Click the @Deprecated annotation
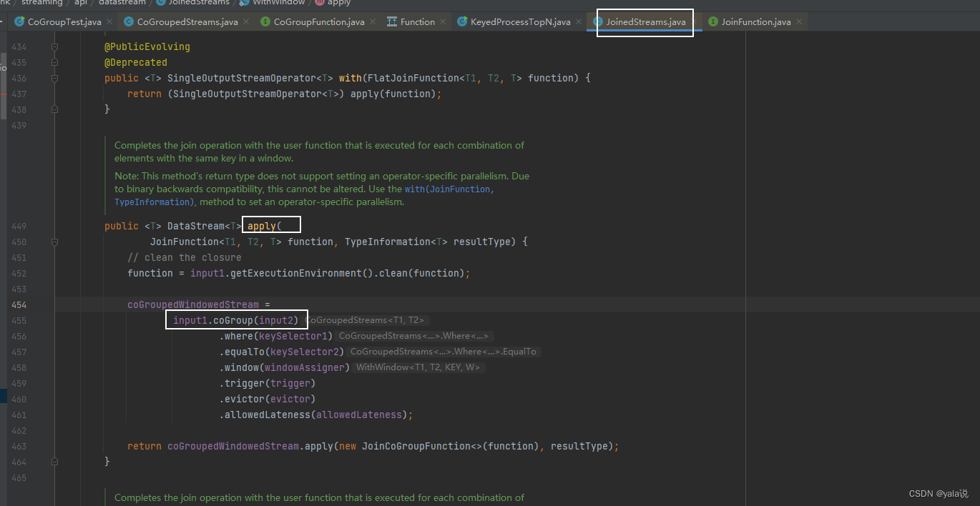This screenshot has height=506, width=980. tap(136, 62)
